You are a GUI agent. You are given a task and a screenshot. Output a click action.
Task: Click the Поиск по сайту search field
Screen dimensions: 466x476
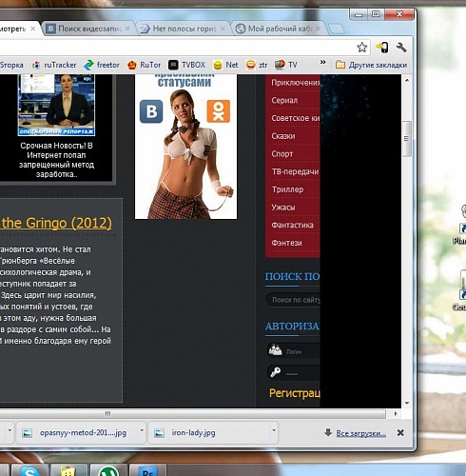coord(293,300)
